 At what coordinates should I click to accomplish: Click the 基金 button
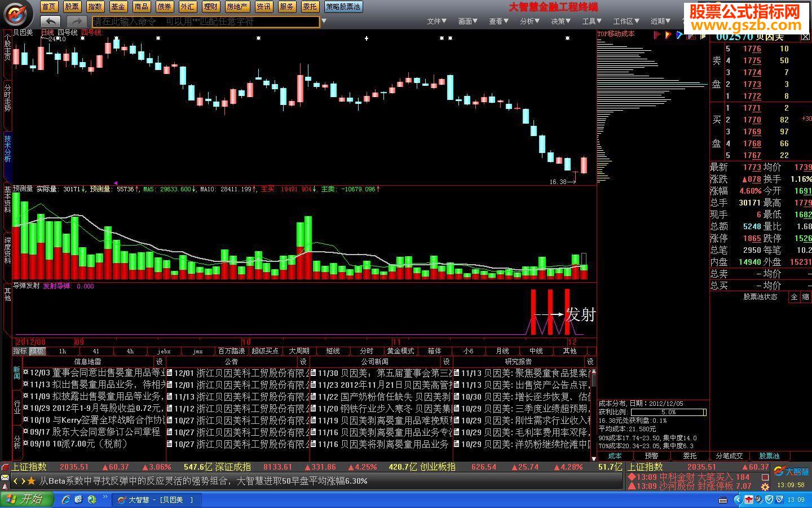pyautogui.click(x=118, y=7)
